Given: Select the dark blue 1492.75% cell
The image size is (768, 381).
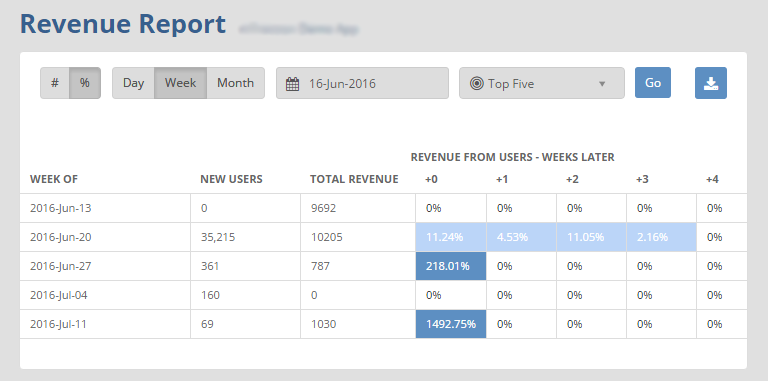Looking at the screenshot, I should (451, 324).
